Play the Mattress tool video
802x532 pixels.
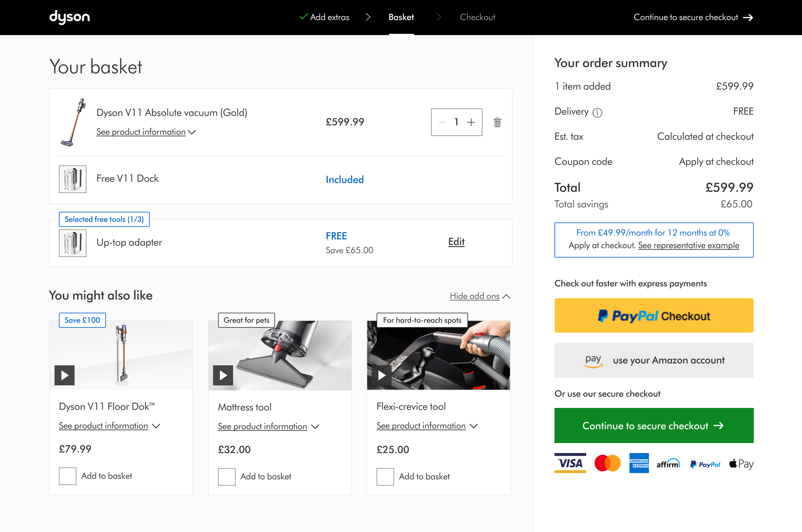223,375
